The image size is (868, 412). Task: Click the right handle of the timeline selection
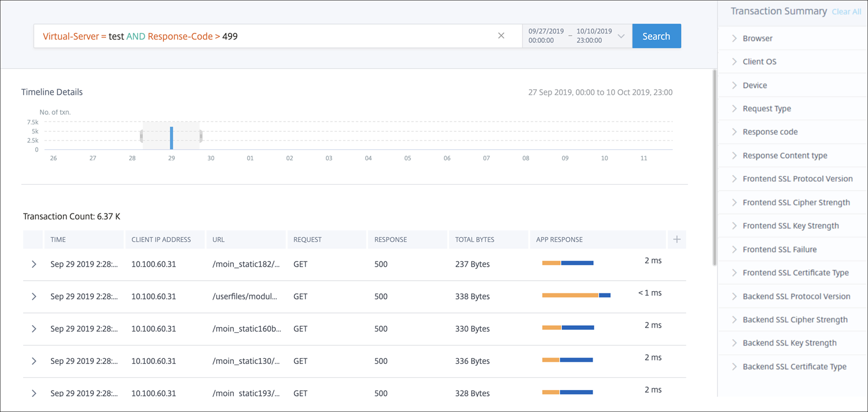[201, 136]
